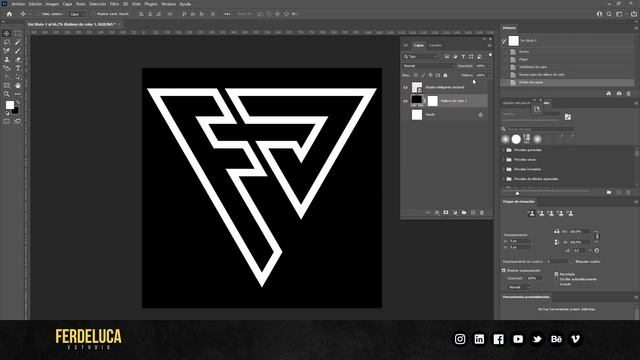The height and width of the screenshot is (360, 640).
Task: Click background color black swatch
Action: click(x=15, y=110)
